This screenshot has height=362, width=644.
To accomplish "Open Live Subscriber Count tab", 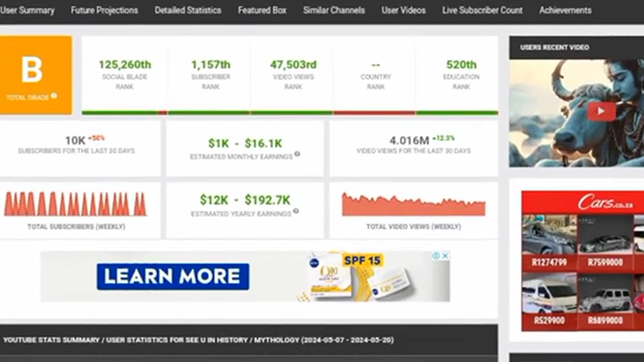I will [482, 10].
